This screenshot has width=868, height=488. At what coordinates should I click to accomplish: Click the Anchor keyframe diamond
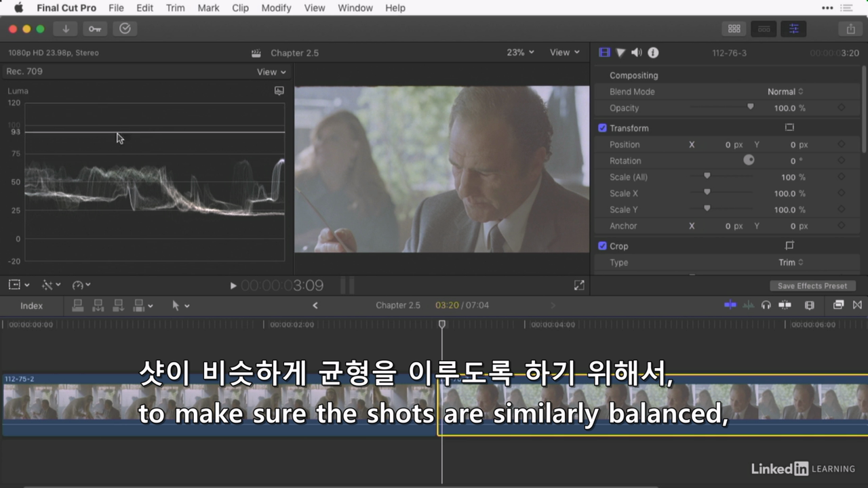point(841,226)
